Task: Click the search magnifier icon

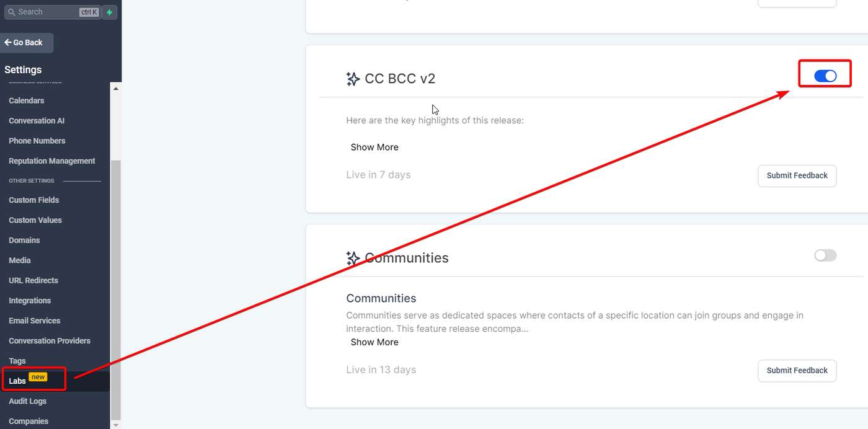Action: (11, 12)
